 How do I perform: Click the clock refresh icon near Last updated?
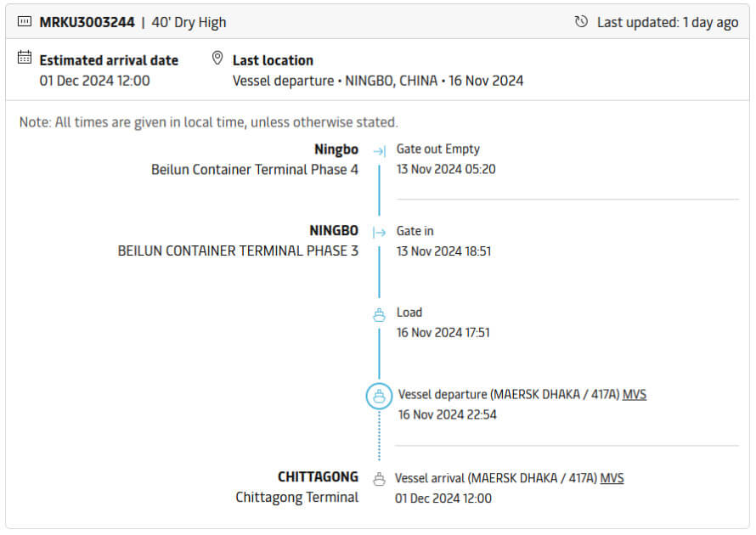(581, 22)
